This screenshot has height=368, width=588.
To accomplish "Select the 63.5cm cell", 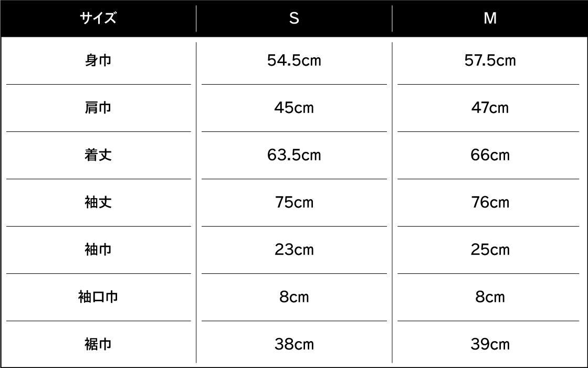I will (x=294, y=155).
